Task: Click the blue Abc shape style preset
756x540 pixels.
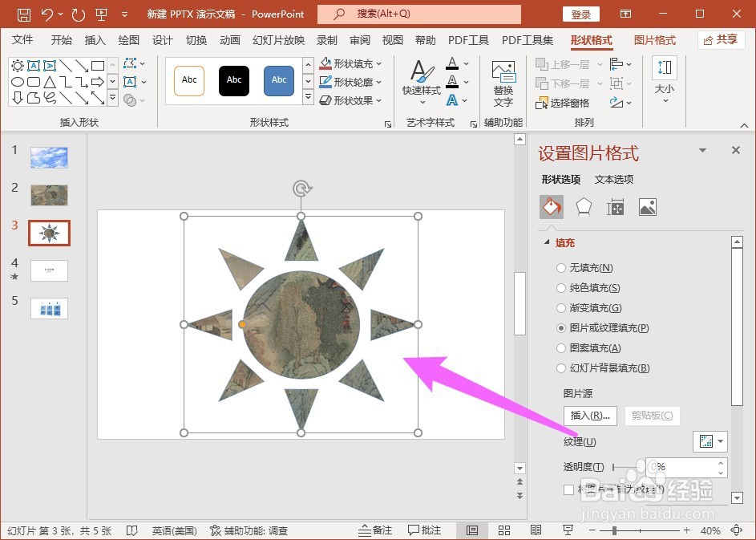Action: [279, 80]
